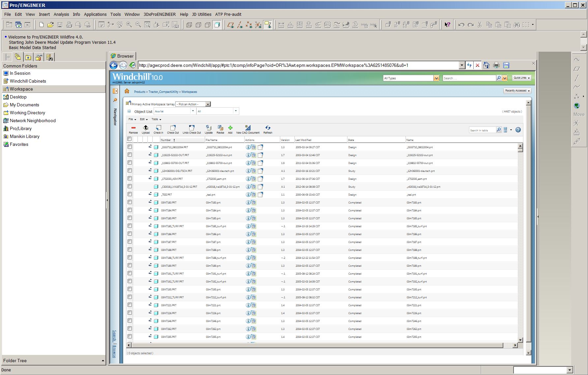
Task: Collapse the Object List section
Action: 129,111
